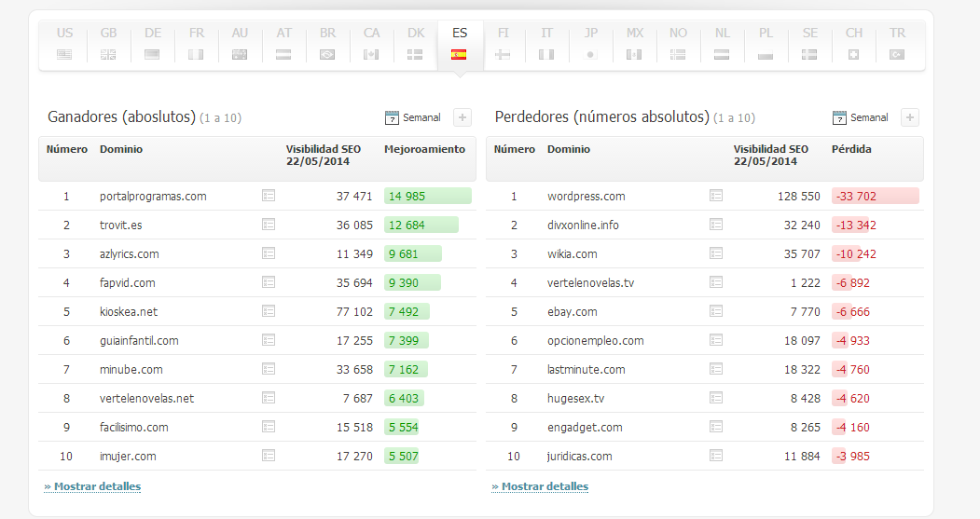This screenshot has width=980, height=519.
Task: Switch to the CH country tab
Action: (x=854, y=43)
